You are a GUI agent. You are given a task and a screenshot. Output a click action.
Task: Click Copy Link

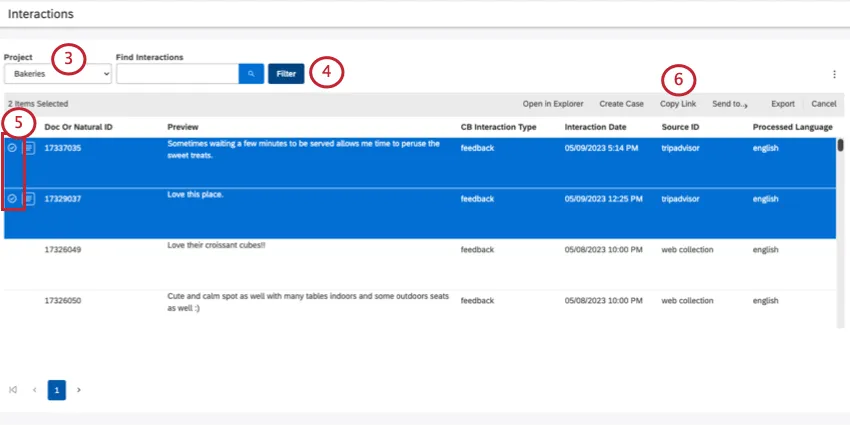click(x=678, y=104)
